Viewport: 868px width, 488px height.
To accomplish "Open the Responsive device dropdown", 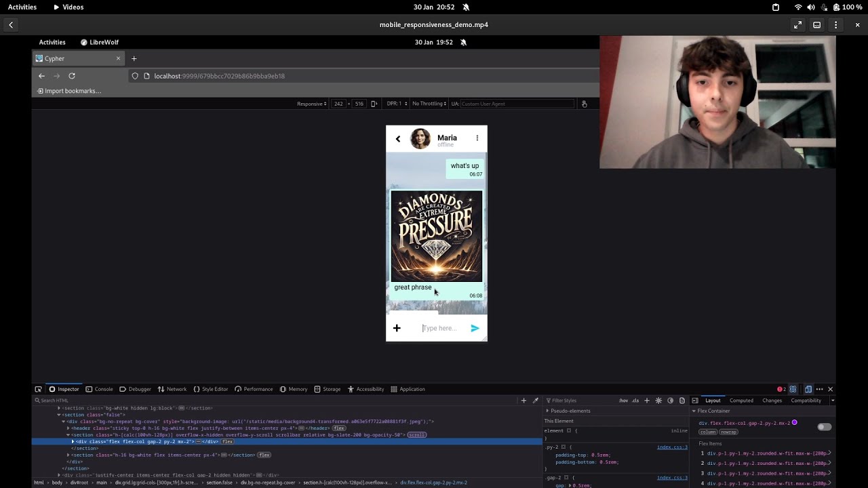I will coord(312,104).
